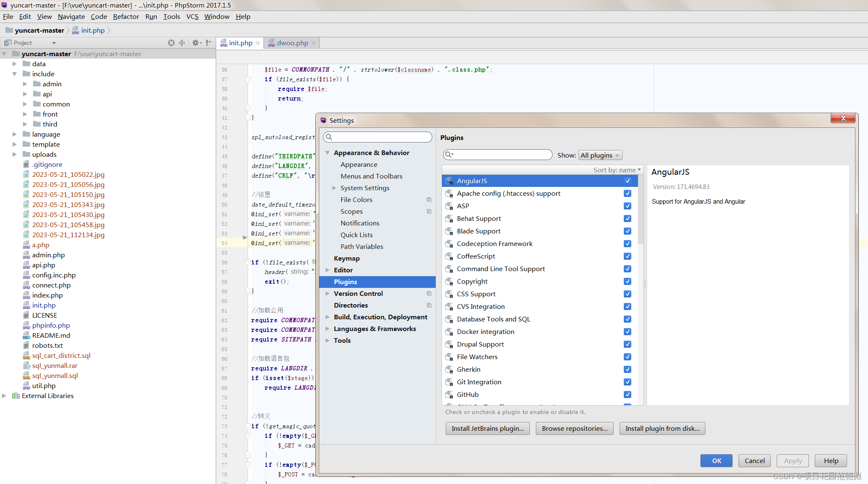Switch to the init.php editor tab

point(240,43)
